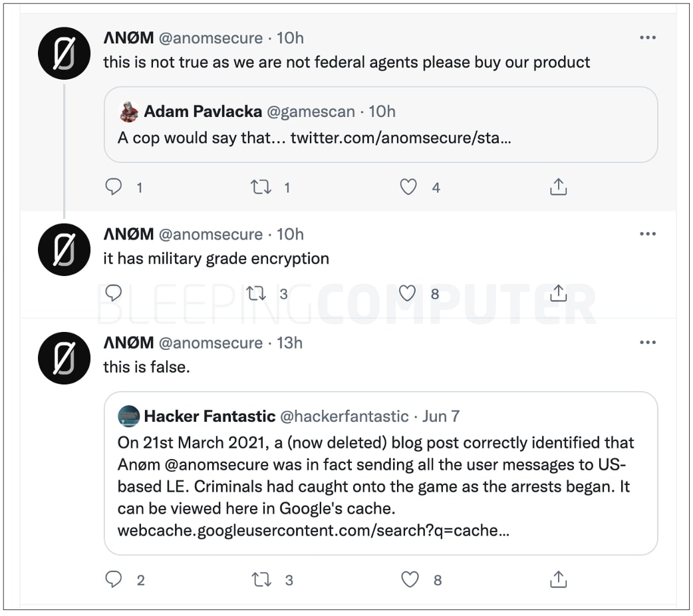Like the 'military grade encryption' tweet
This screenshot has height=616, width=693.
(407, 293)
